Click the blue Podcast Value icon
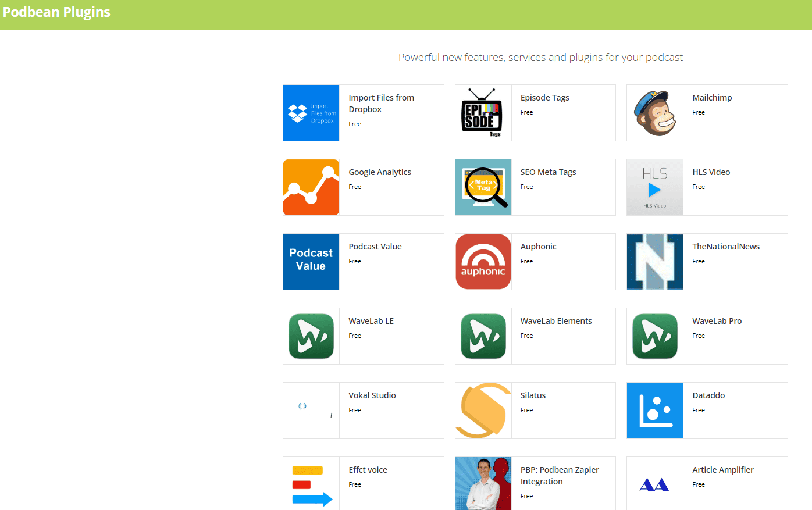The height and width of the screenshot is (510, 812). pos(311,262)
